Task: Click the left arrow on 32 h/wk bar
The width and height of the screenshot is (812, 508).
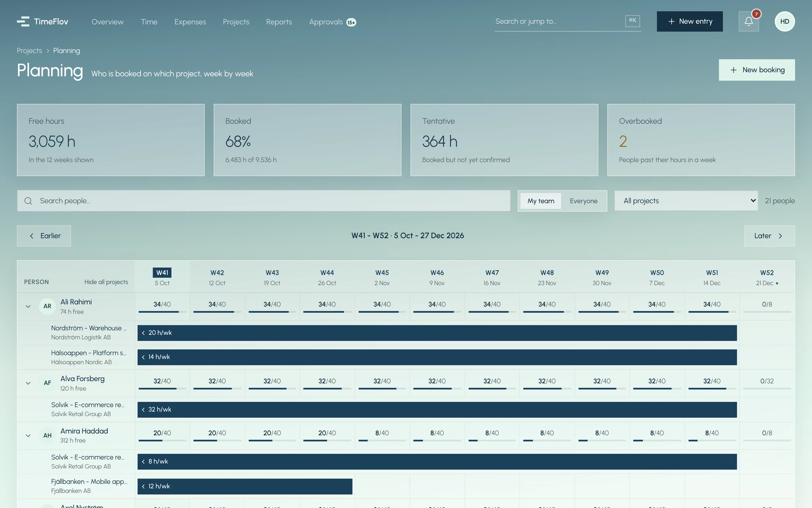Action: point(143,410)
